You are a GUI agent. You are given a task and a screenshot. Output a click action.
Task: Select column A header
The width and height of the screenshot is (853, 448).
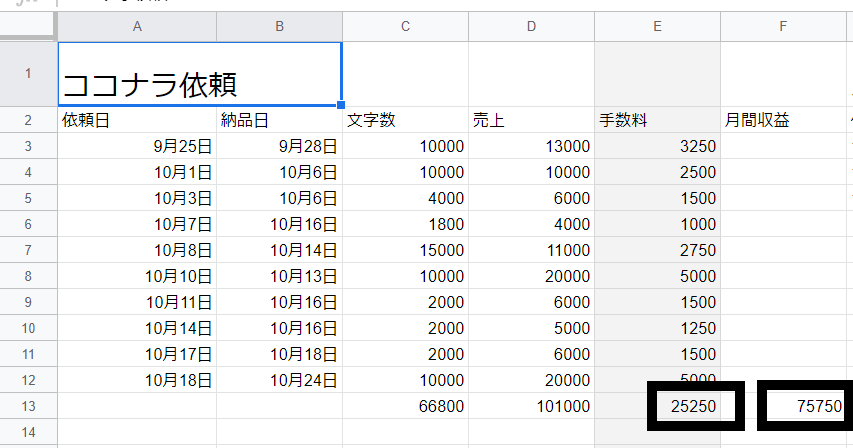pos(137,27)
